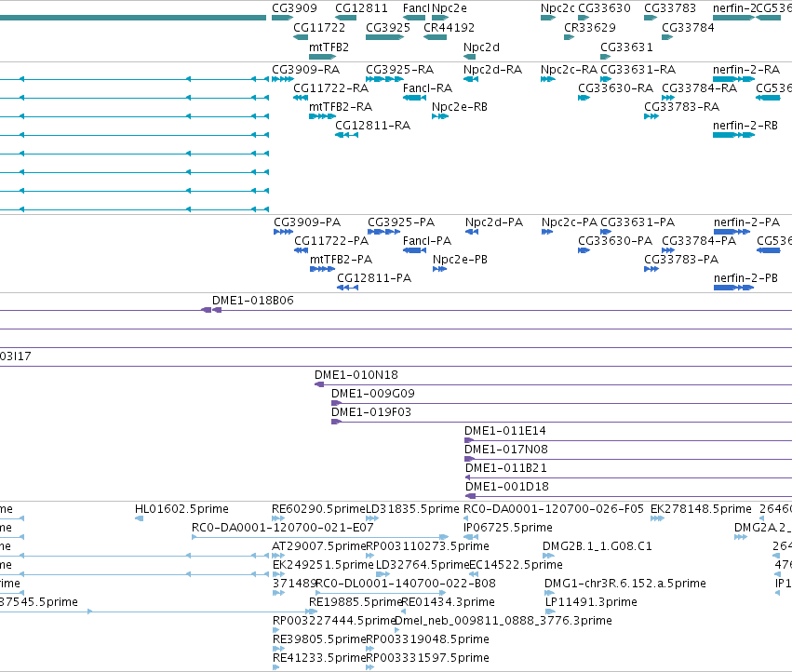Select the Npc2c-RA transcript

pyautogui.click(x=548, y=79)
